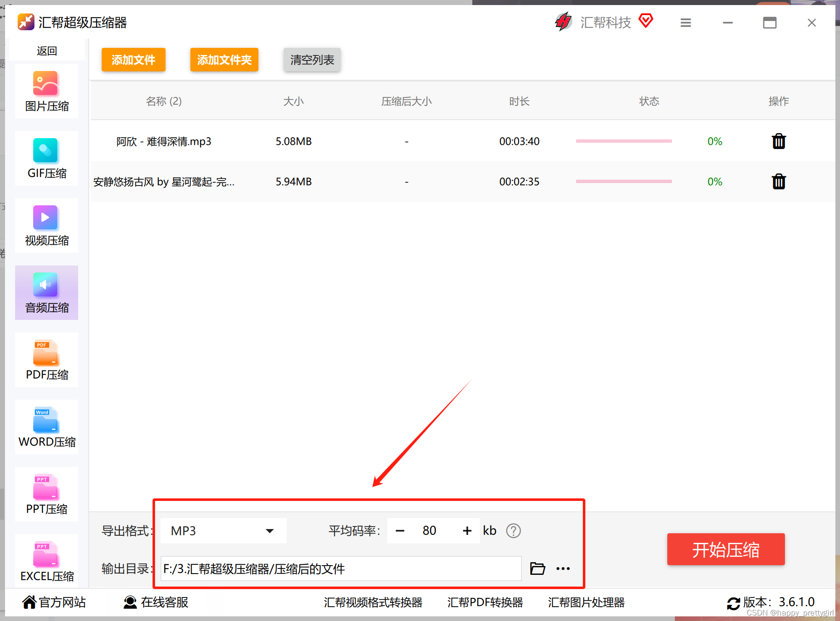Open PPT压缩 compression mode
This screenshot has width=840, height=621.
(x=47, y=495)
